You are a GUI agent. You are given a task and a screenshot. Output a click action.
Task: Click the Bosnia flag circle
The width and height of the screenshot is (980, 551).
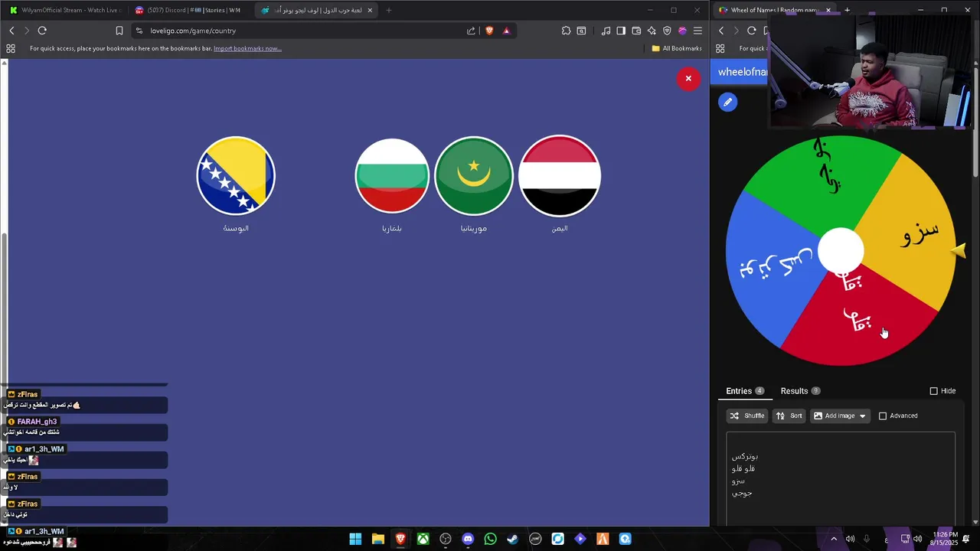pos(236,176)
